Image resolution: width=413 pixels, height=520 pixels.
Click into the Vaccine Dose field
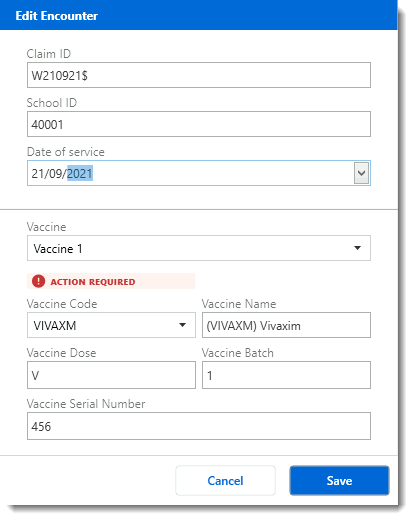point(111,375)
